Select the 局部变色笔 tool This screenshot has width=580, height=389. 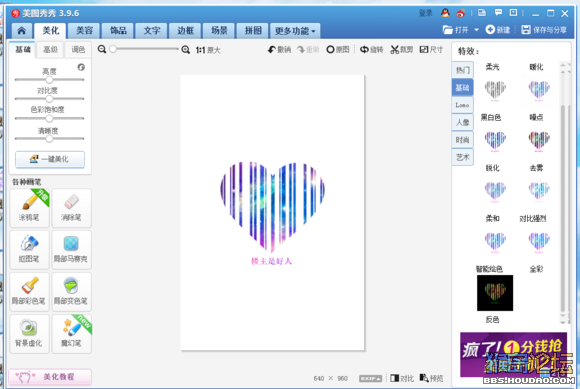click(x=71, y=292)
